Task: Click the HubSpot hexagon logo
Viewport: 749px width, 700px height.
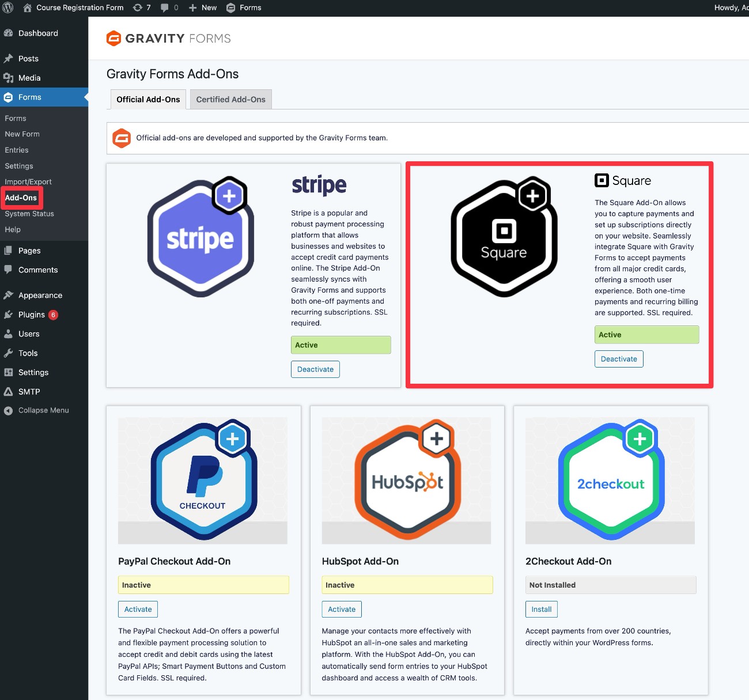Action: pyautogui.click(x=407, y=480)
